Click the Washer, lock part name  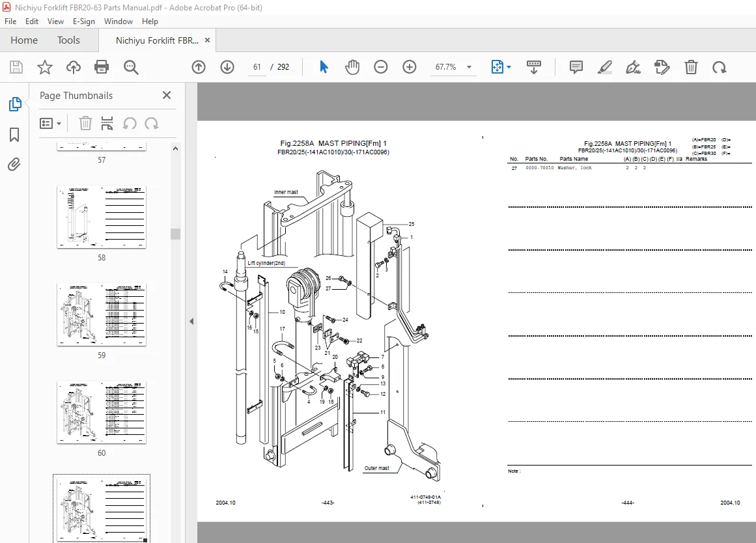[x=575, y=168]
